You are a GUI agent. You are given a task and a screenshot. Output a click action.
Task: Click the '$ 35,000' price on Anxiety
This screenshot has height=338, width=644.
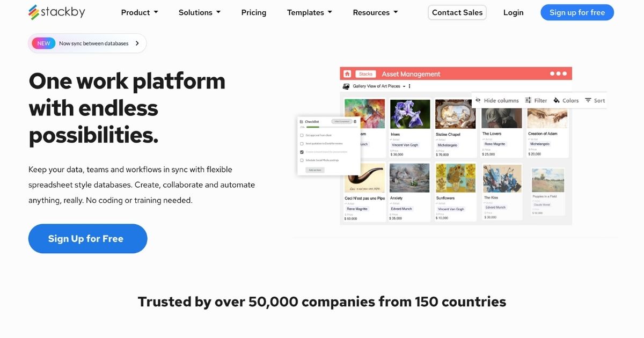tap(396, 218)
